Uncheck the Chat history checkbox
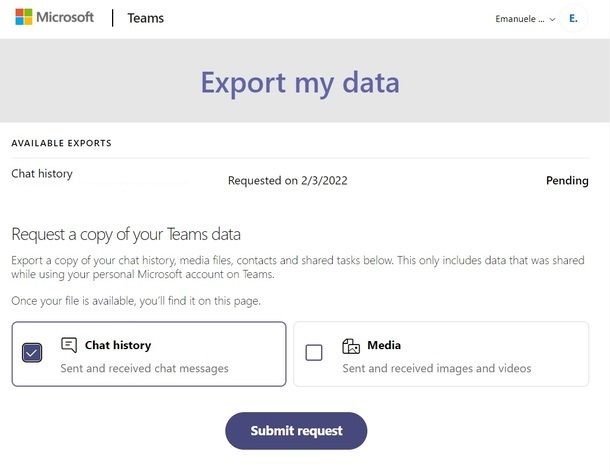The image size is (610, 474). (32, 353)
